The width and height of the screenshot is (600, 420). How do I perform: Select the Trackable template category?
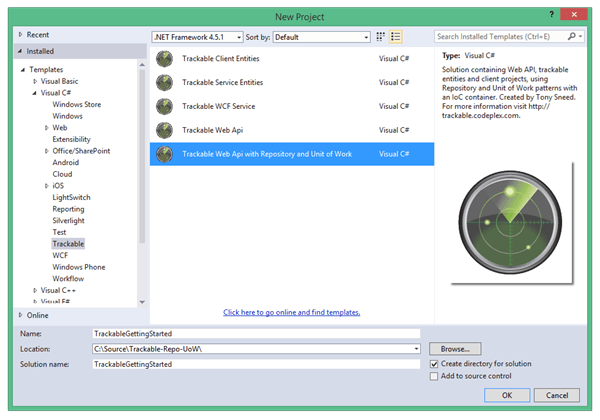pos(68,243)
